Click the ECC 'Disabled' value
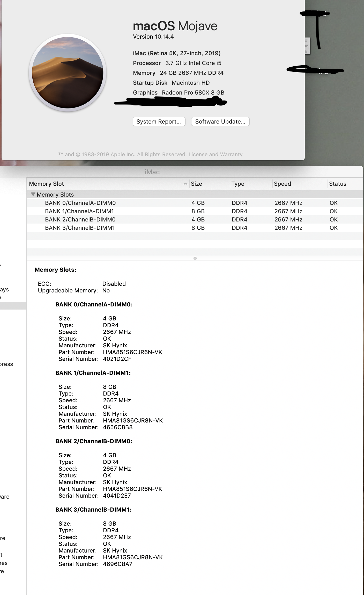Viewport: 364px width, 595px height. 114,284
